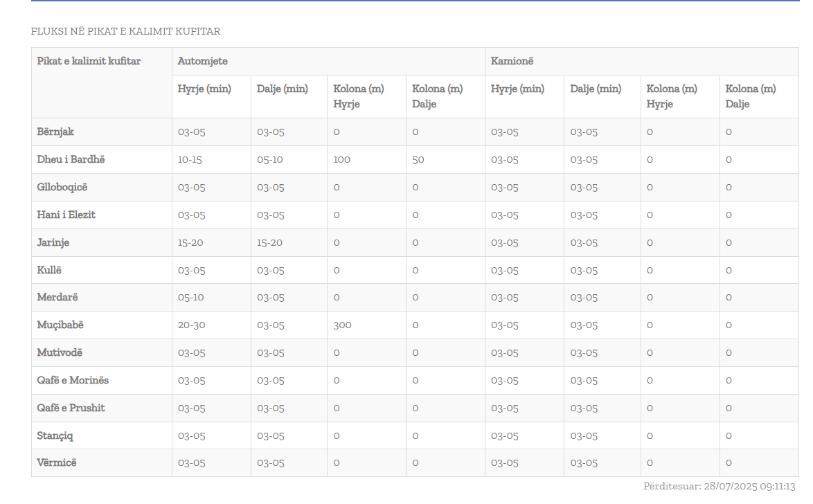Click the Automjete column group header
Viewport: 813px width, 504px height.
tap(202, 61)
